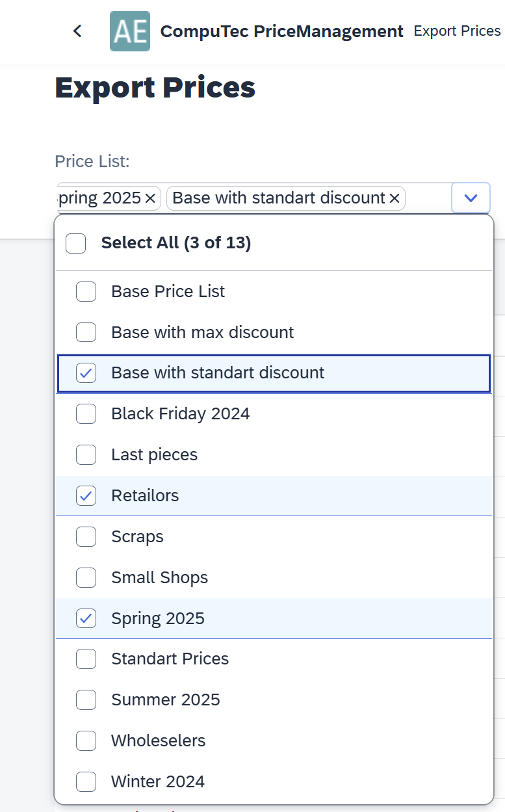Collapse the Price List dropdown arrow
Screen dimensions: 505x812
(x=471, y=198)
